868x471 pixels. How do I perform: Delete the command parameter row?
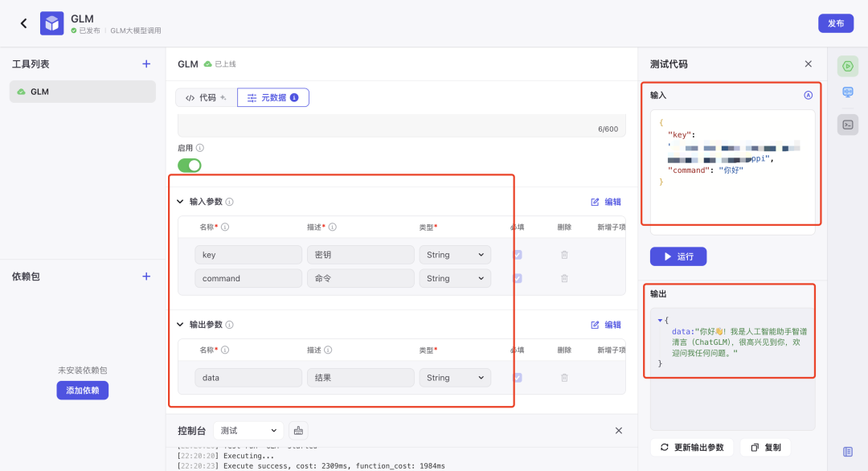[564, 278]
